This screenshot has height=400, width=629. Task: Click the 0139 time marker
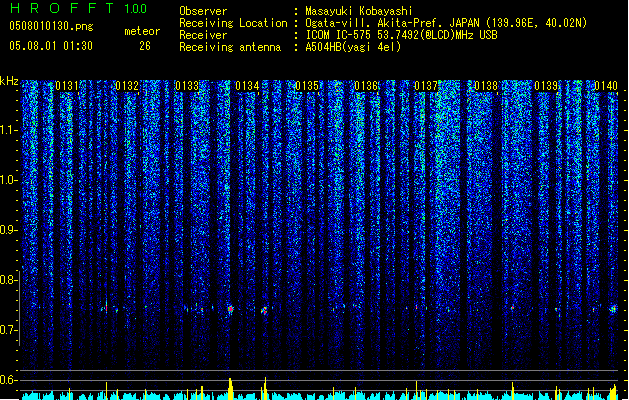point(546,86)
